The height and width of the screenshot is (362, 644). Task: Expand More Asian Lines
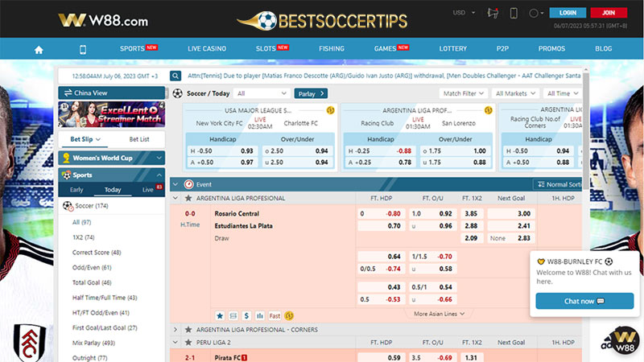coord(439,314)
